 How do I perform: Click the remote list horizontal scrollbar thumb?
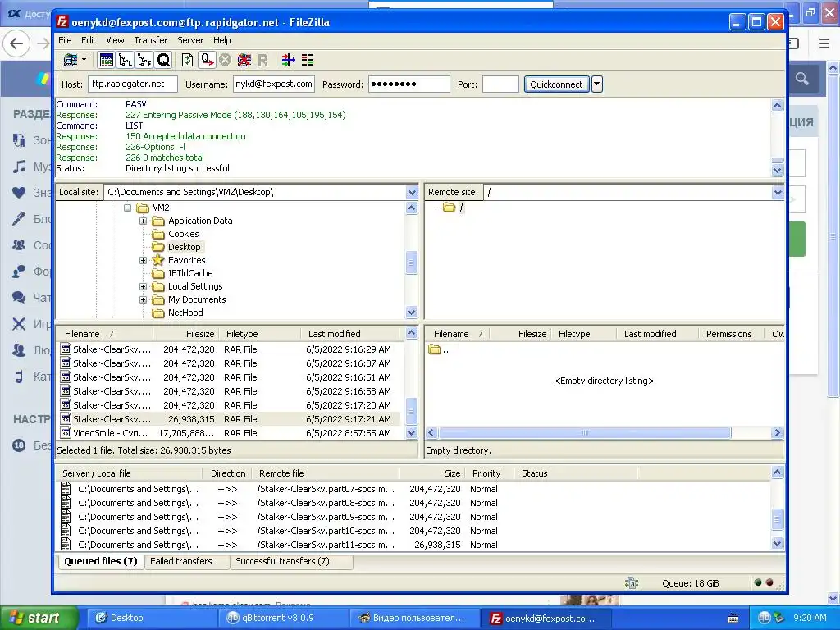[x=585, y=433]
